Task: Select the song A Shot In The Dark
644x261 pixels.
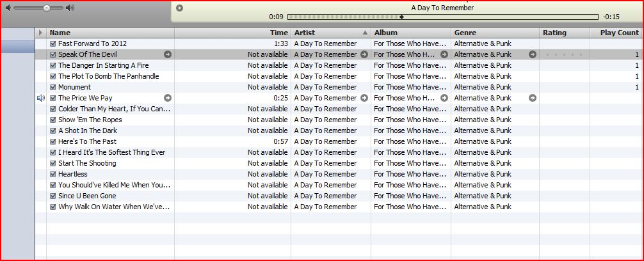Action: click(88, 130)
